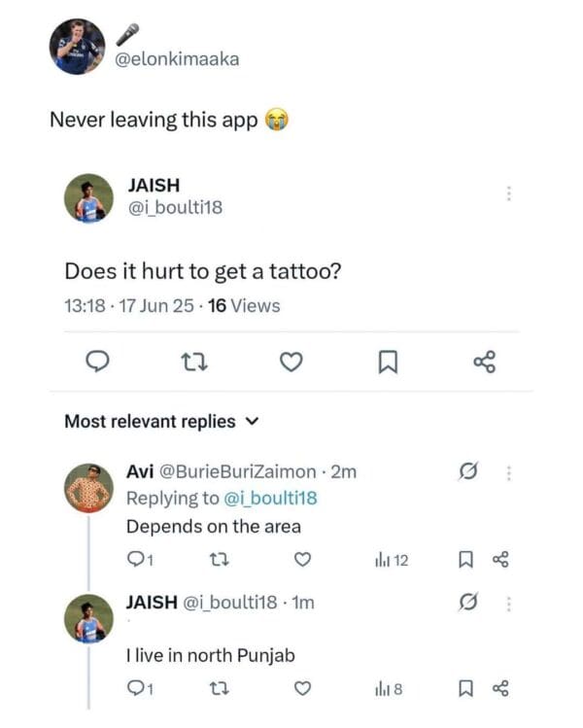
Task: Expand the Most relevant replies sort menu
Action: click(253, 422)
